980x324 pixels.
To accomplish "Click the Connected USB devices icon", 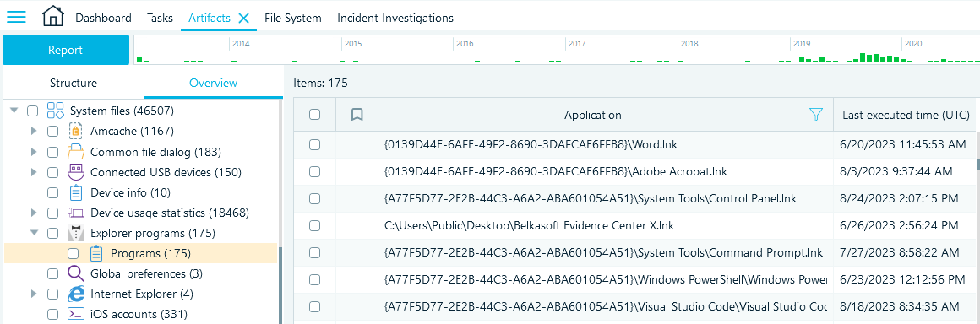I will coord(75,171).
